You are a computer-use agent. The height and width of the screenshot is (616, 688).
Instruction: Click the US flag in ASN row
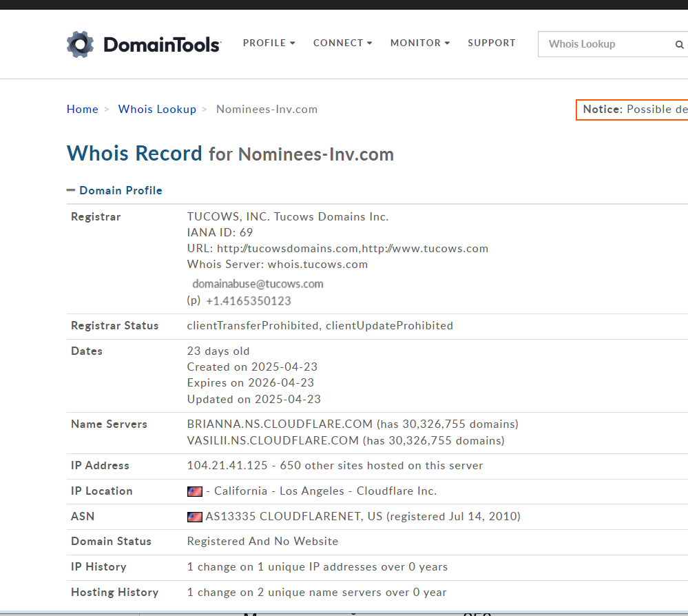coord(195,517)
